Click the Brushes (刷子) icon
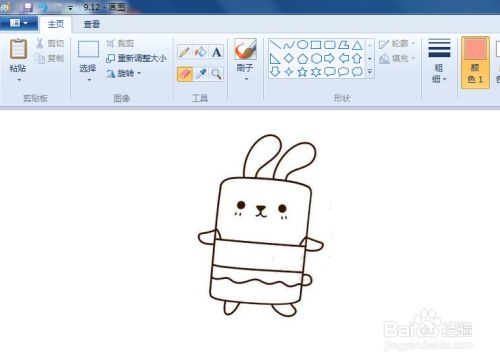500x362 pixels. click(x=245, y=49)
